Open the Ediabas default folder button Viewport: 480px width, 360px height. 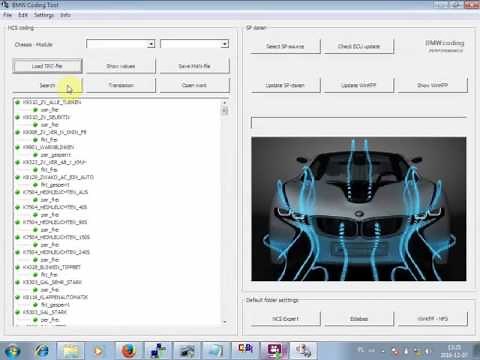point(359,319)
